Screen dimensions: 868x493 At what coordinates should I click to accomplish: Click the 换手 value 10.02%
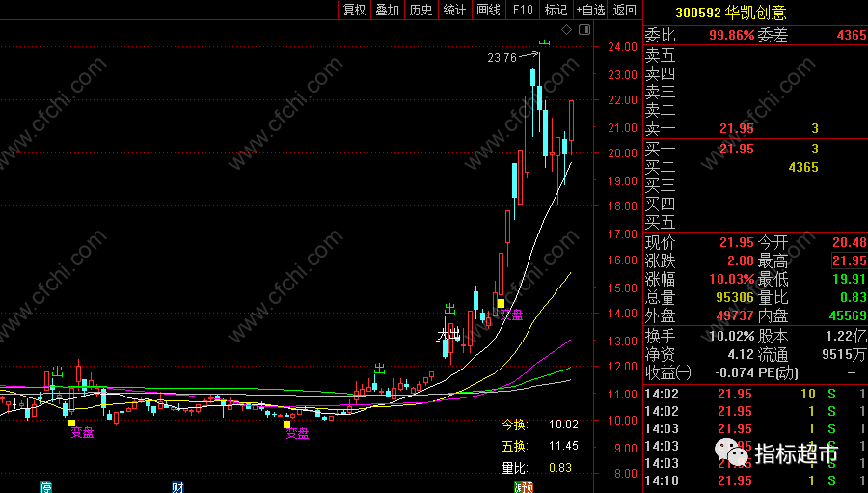click(x=732, y=336)
